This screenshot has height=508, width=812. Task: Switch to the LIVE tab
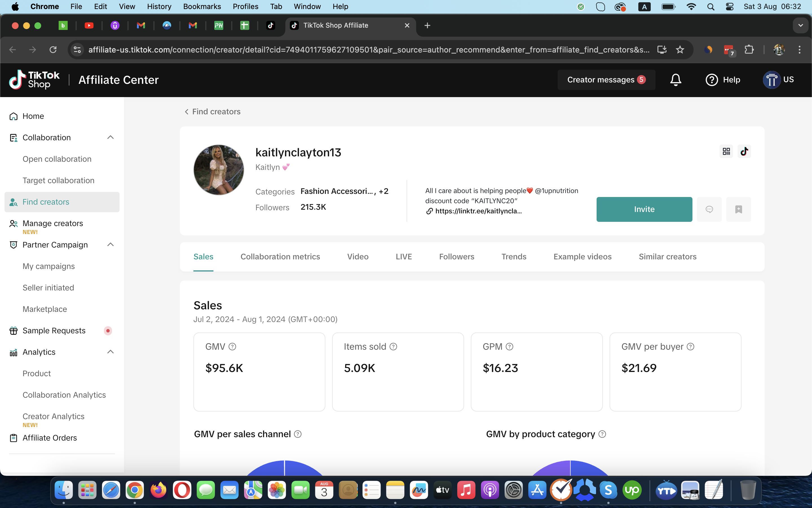pos(404,257)
